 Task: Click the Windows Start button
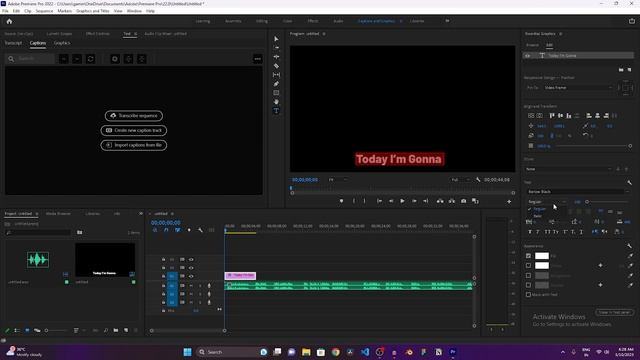pos(187,352)
